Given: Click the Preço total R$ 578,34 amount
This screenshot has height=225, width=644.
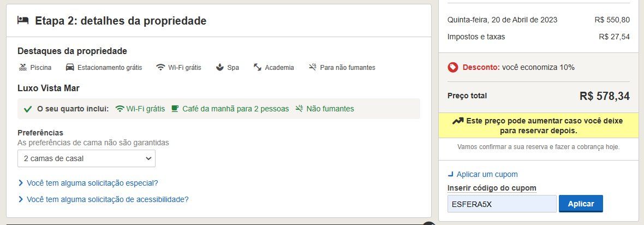Looking at the screenshot, I should pyautogui.click(x=604, y=96).
